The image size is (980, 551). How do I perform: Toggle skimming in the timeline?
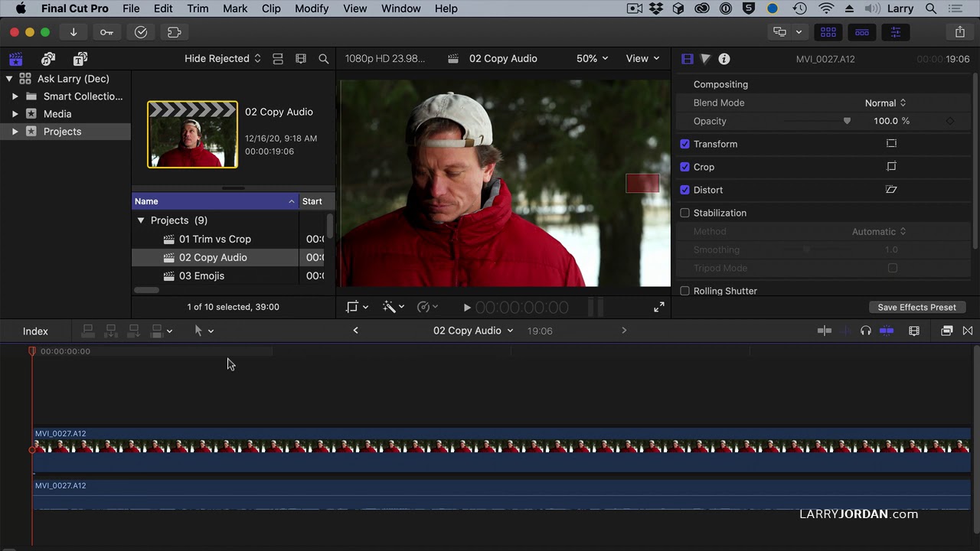point(825,331)
